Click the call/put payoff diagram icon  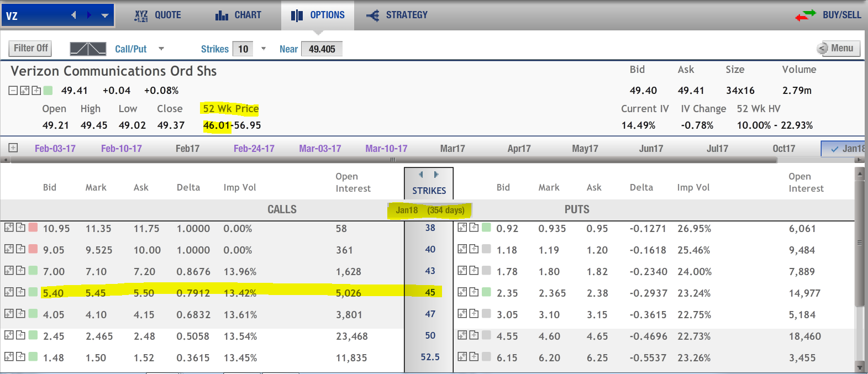pos(88,49)
